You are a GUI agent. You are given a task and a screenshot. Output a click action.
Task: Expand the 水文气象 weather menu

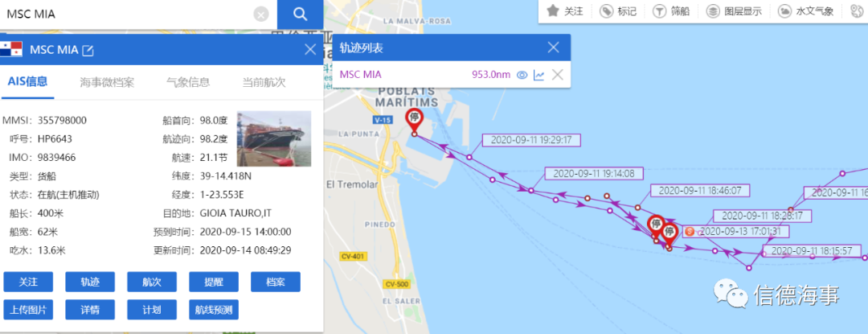click(x=805, y=11)
